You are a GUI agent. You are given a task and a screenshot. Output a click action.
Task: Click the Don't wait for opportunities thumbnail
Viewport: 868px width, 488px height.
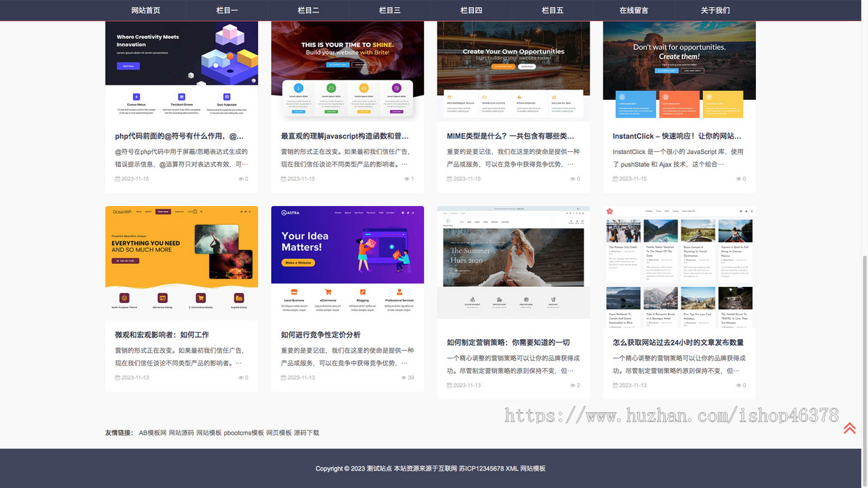tap(679, 70)
